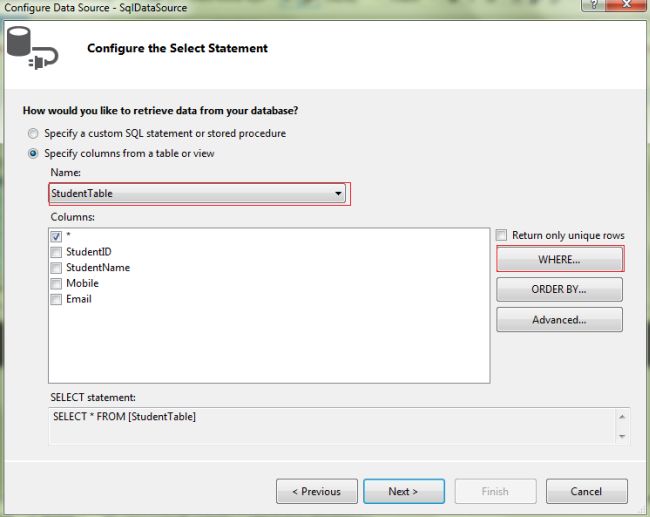Select the Email column checkbox
Viewport: 650px width, 517px height.
(57, 299)
